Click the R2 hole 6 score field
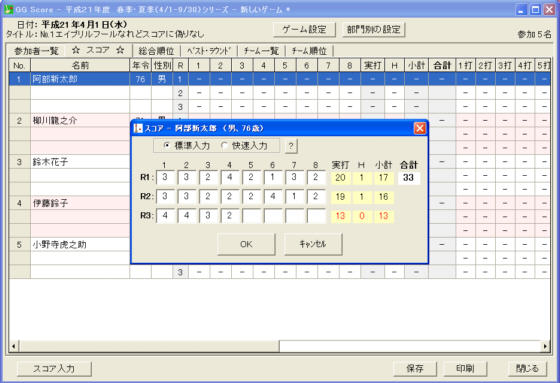560x383 pixels. point(273,197)
